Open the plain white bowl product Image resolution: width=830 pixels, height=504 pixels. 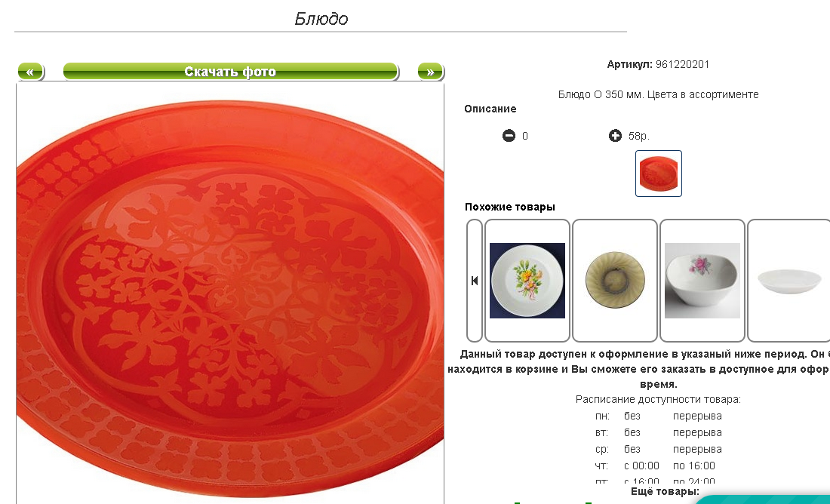pos(788,281)
